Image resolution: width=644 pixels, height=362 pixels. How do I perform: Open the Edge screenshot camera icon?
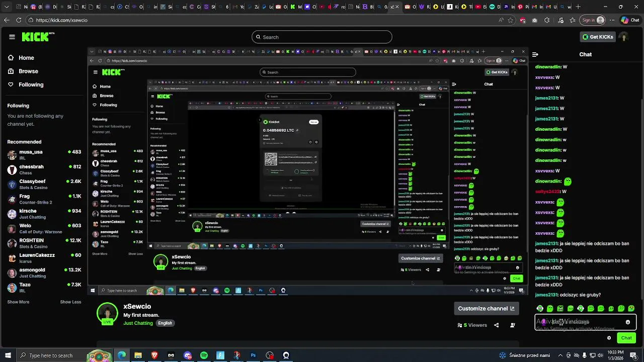click(x=534, y=20)
